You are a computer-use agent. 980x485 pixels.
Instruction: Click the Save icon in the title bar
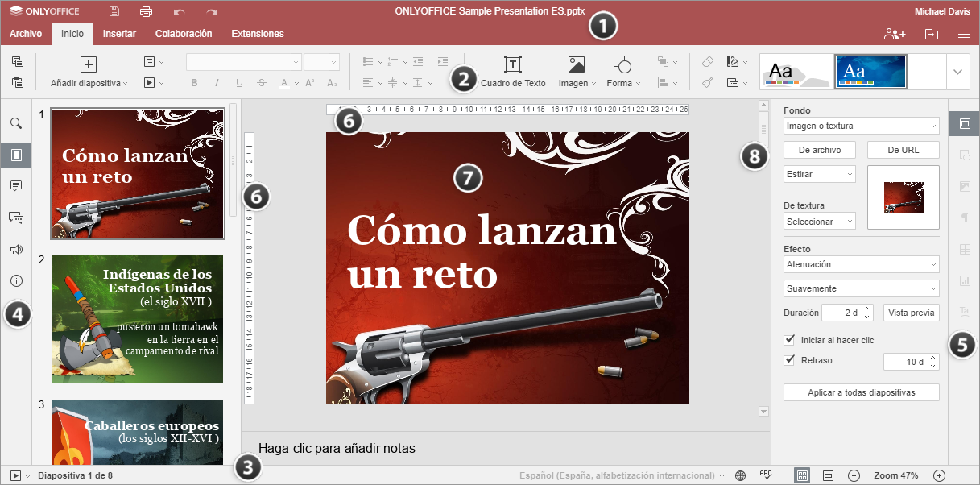[114, 11]
